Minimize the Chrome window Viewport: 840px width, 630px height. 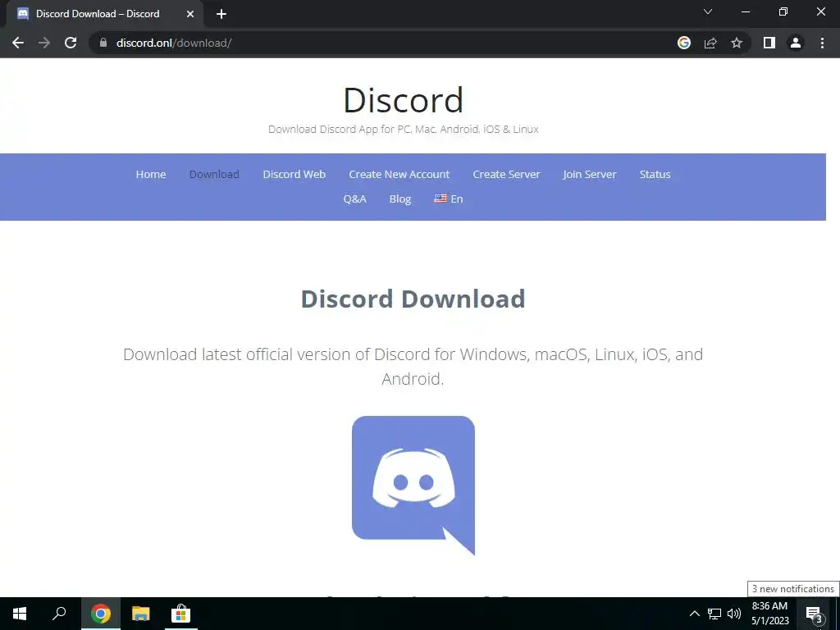(745, 11)
